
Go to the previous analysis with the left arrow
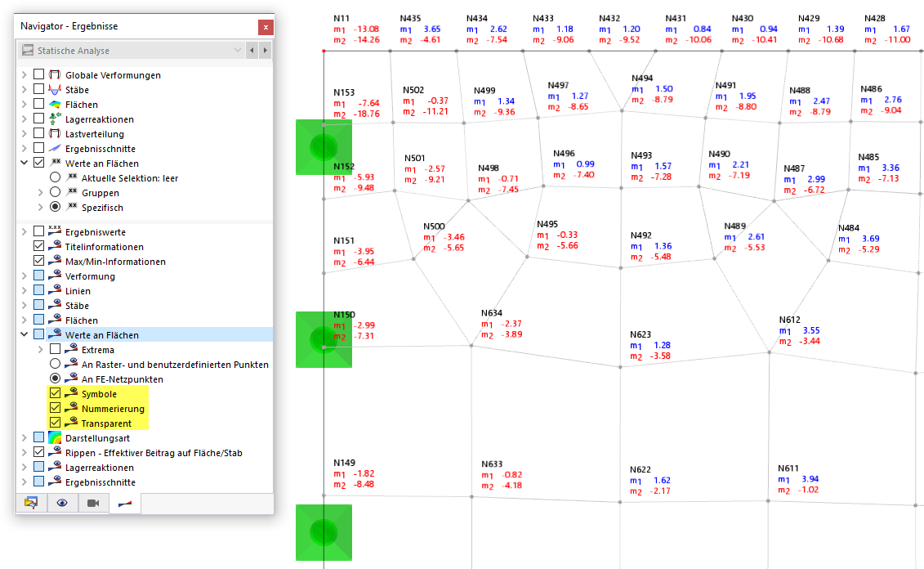252,50
